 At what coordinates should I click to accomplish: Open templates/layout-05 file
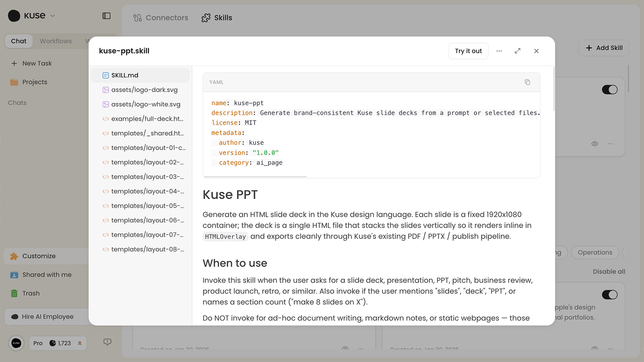pos(140,206)
